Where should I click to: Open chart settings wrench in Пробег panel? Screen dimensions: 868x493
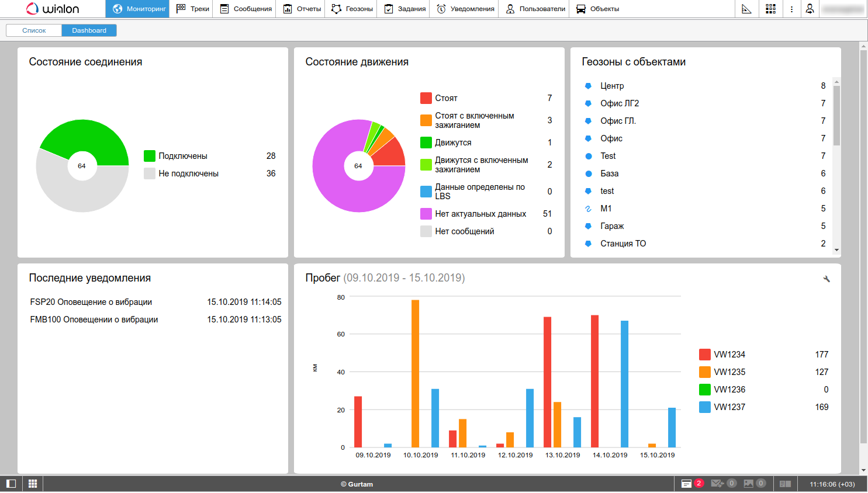826,279
